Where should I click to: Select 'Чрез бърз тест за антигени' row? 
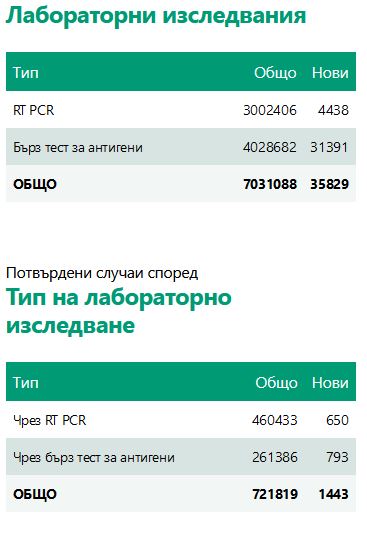point(181,458)
